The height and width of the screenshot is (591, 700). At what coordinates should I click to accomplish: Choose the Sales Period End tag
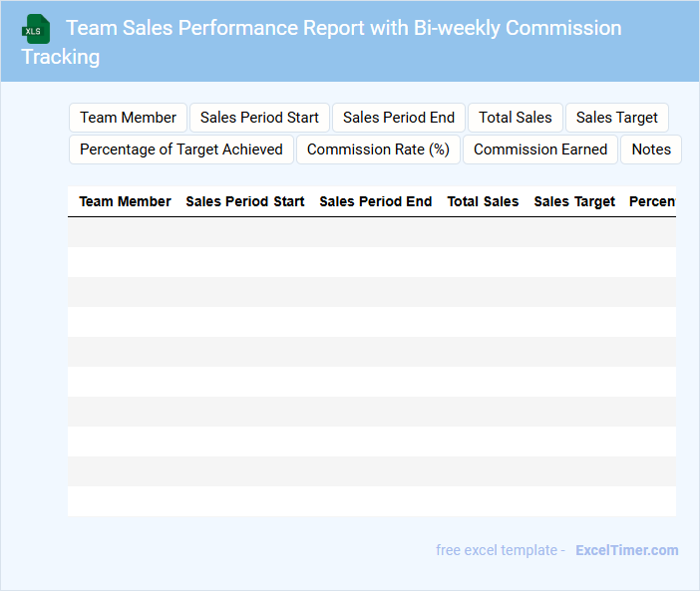(399, 118)
